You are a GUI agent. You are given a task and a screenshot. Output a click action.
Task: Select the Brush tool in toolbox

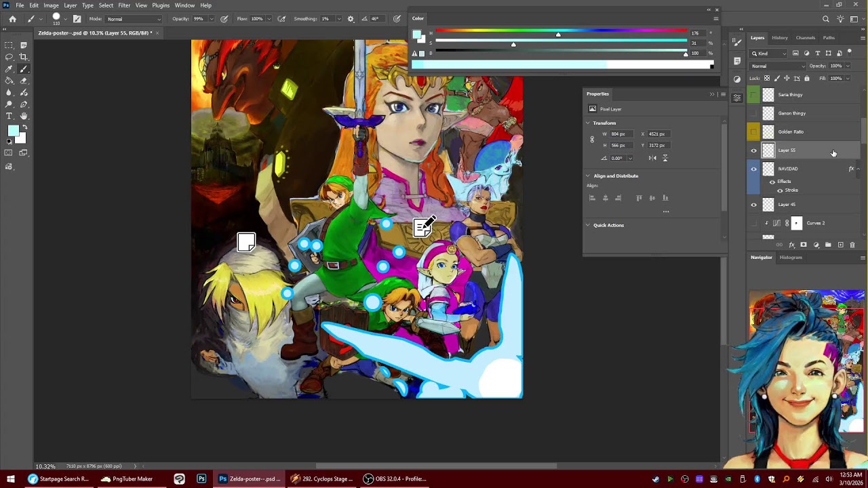24,69
